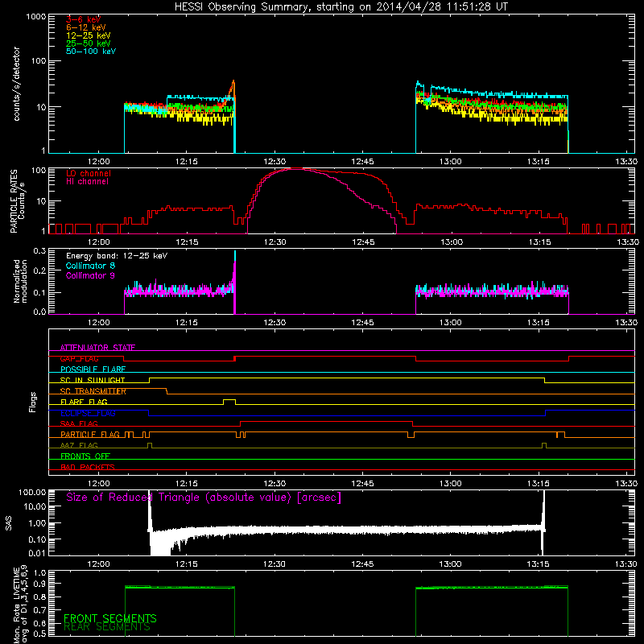Click the POSSIBLE FLARE flag label
The width and height of the screenshot is (644, 644).
[x=93, y=369]
